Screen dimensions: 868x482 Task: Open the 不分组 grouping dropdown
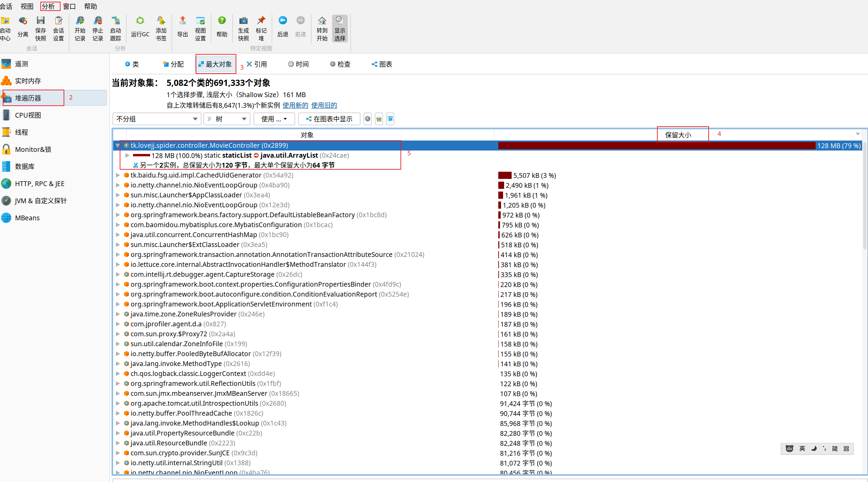(x=157, y=119)
